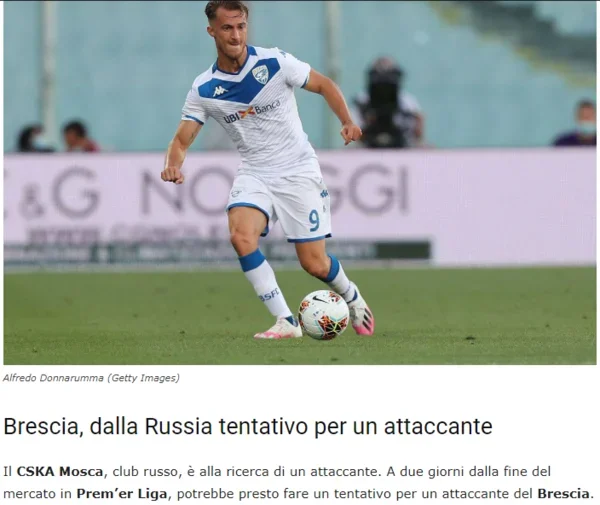Click the grass pitch below the ball

[x=324, y=350]
